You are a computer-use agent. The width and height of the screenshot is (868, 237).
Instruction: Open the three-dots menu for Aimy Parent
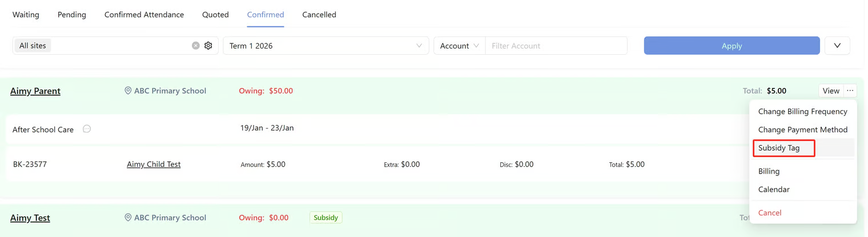850,91
